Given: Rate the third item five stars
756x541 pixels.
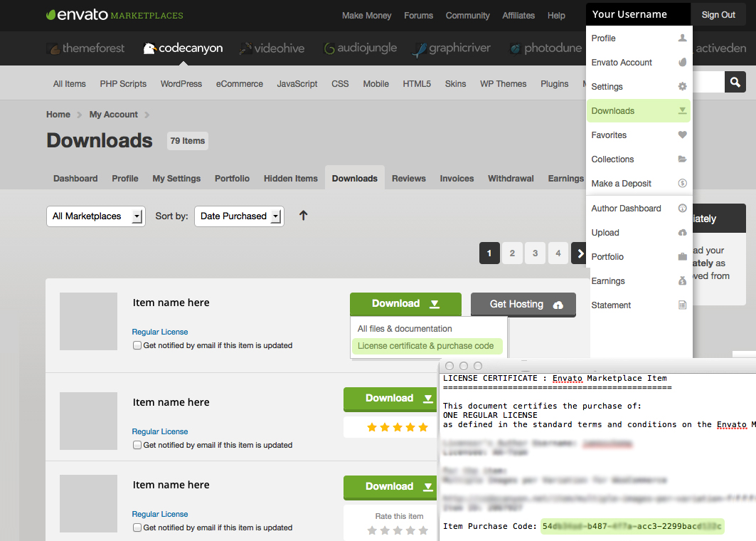Looking at the screenshot, I should coord(423,531).
